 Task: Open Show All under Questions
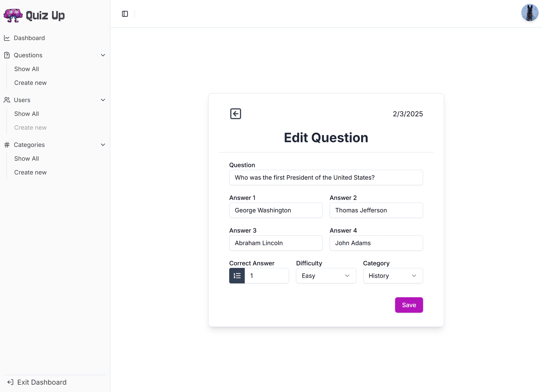(27, 69)
